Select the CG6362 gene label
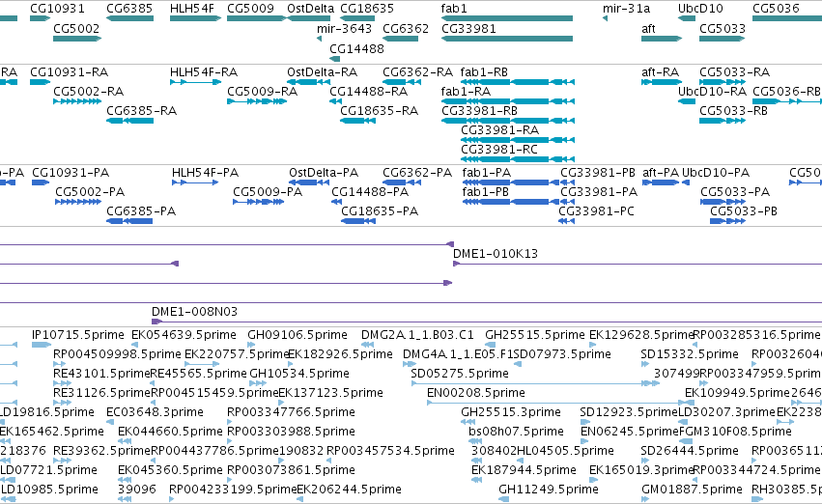The height and width of the screenshot is (504, 822). [406, 28]
